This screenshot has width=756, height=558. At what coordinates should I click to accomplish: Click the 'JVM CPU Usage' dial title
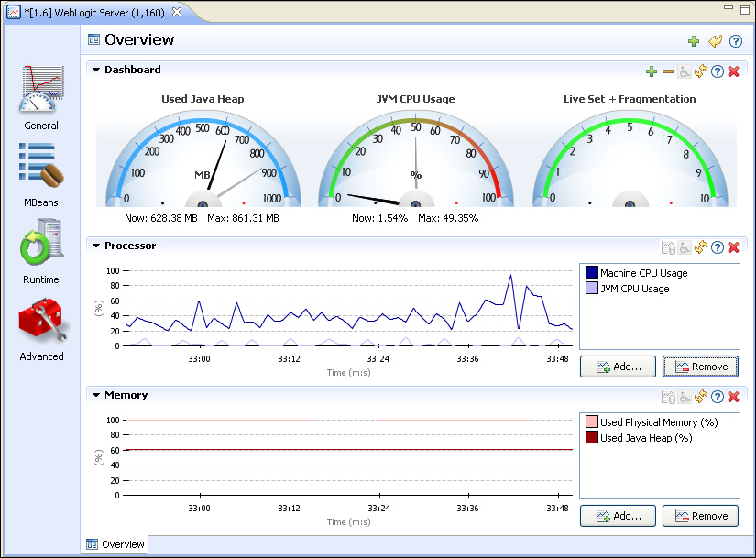(416, 99)
